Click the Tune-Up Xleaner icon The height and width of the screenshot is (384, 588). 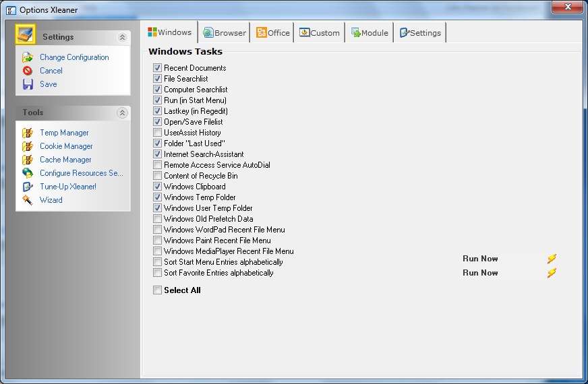(x=28, y=187)
